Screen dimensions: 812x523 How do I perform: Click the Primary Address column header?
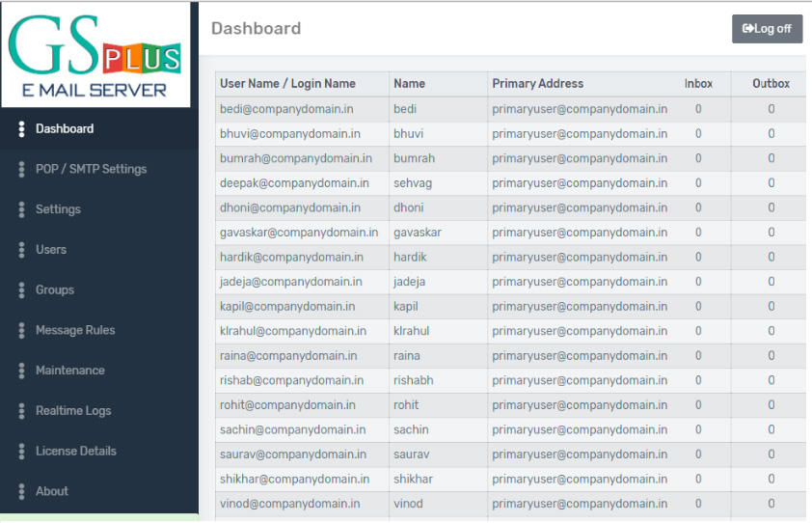click(537, 84)
